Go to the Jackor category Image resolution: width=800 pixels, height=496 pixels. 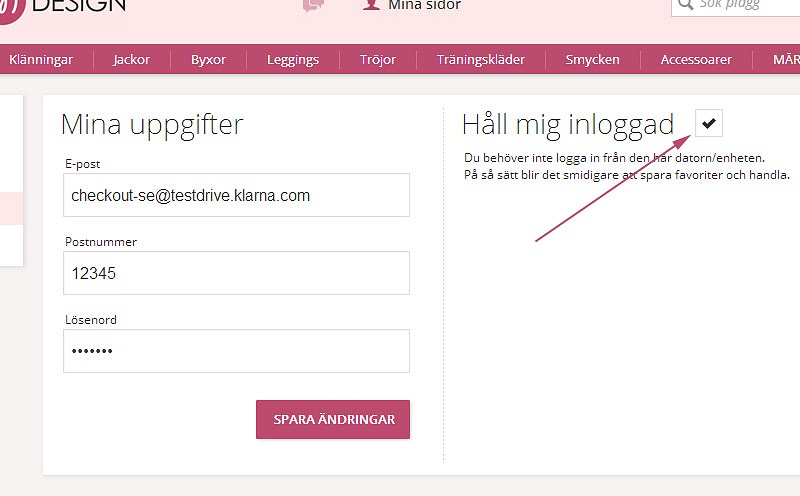point(132,60)
